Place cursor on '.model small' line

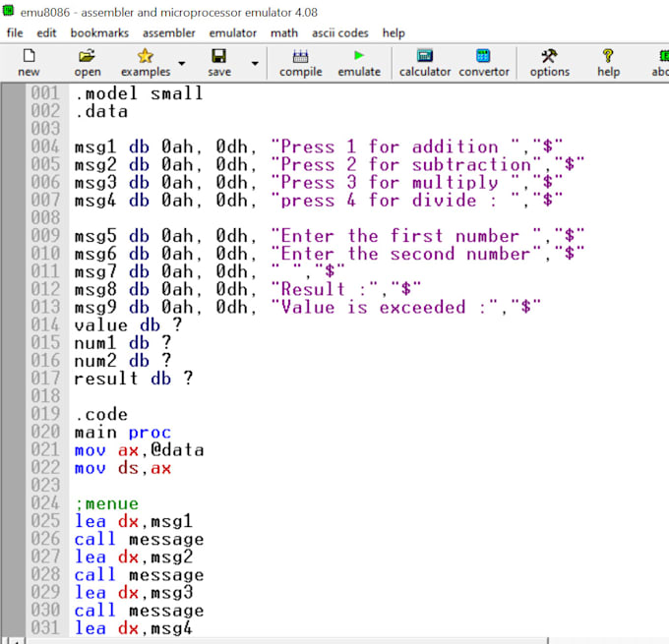click(139, 93)
